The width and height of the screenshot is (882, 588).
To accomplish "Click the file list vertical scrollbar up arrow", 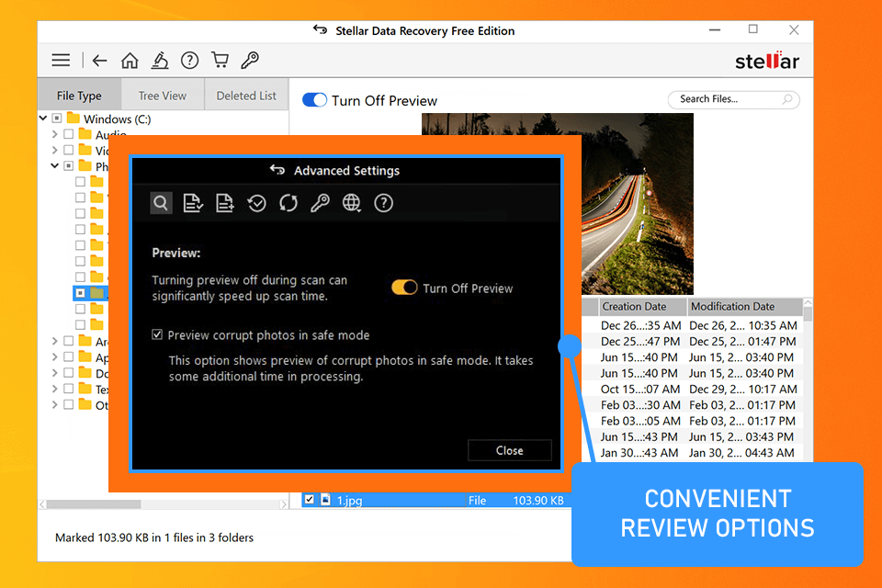I will 808,302.
